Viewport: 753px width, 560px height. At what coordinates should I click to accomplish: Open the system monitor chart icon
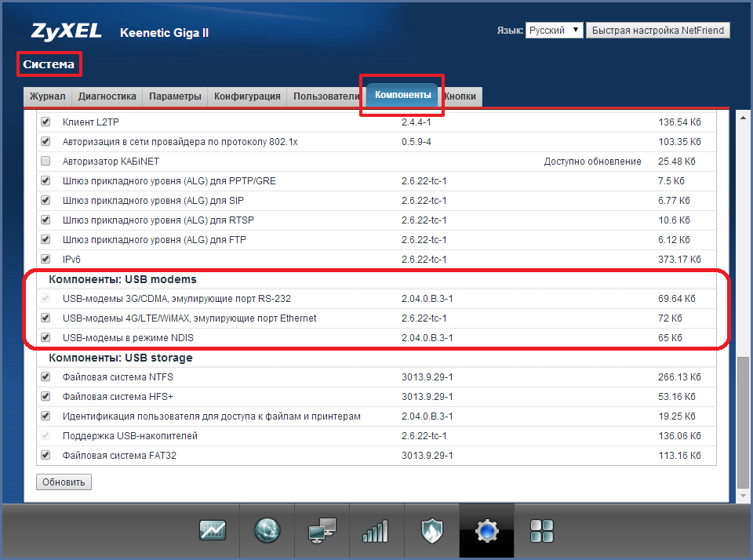coord(213,531)
